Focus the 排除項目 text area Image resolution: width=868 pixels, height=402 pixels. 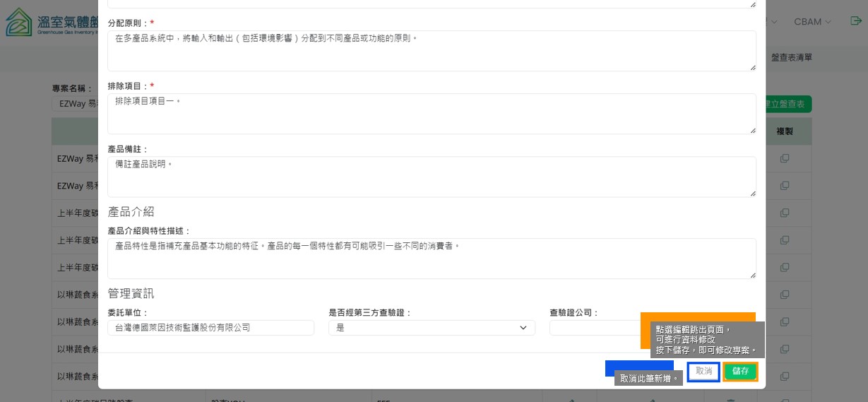[x=431, y=114]
